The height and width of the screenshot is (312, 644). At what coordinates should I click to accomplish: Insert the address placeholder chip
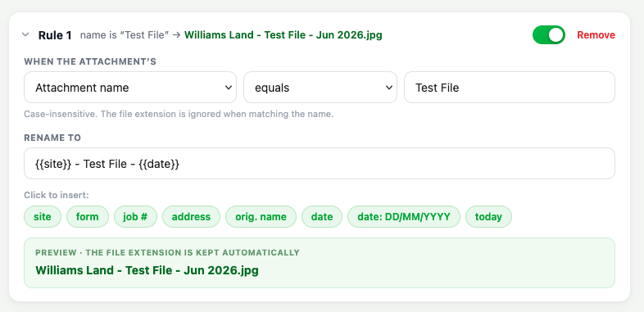coord(191,216)
